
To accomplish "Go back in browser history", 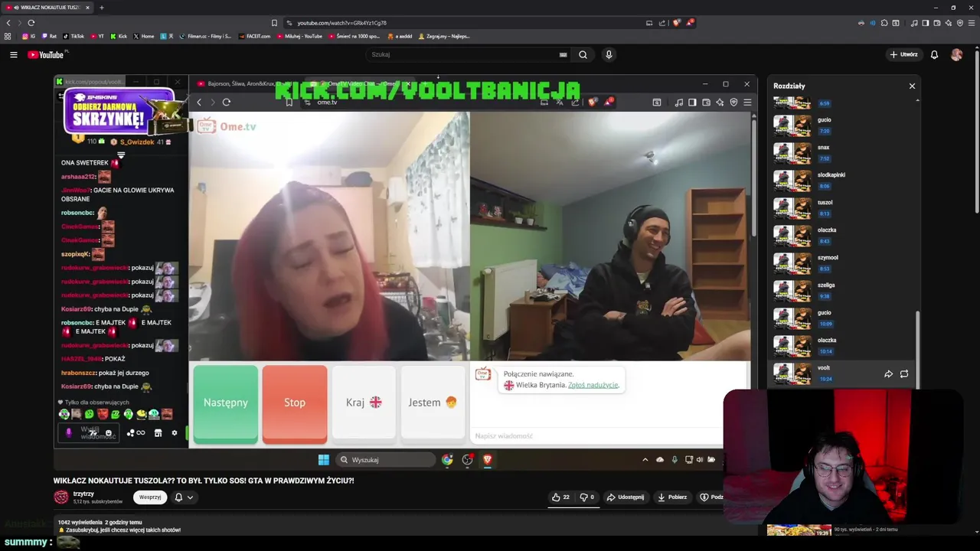I will (8, 23).
